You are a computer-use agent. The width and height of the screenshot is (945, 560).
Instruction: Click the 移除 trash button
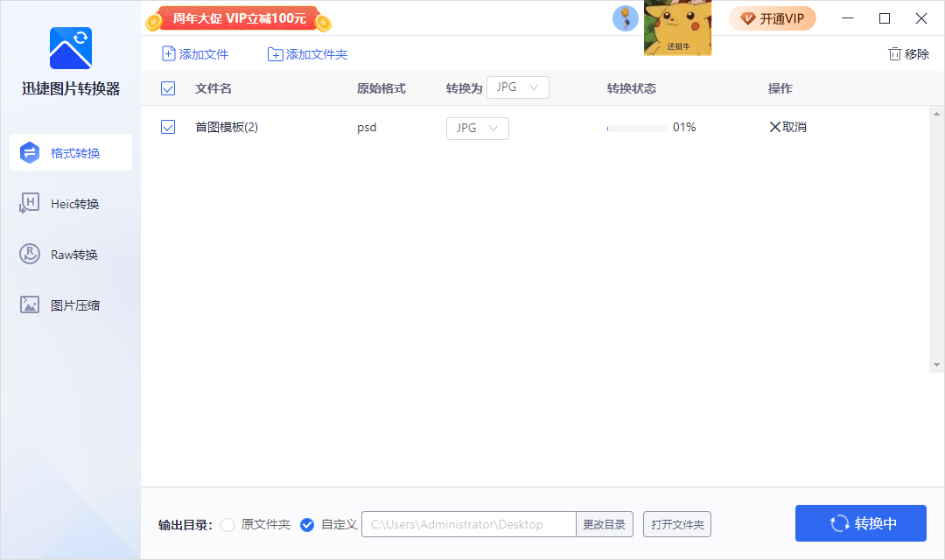tap(909, 54)
